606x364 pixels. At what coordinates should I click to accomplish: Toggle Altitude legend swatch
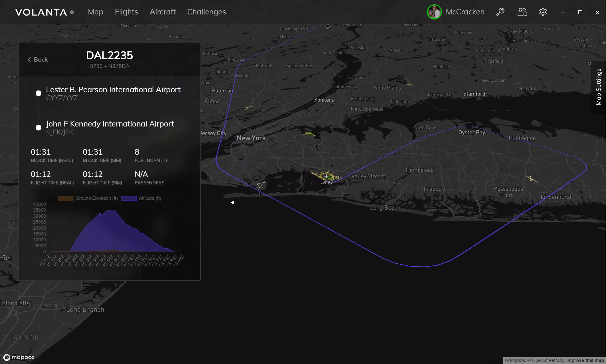click(x=129, y=198)
